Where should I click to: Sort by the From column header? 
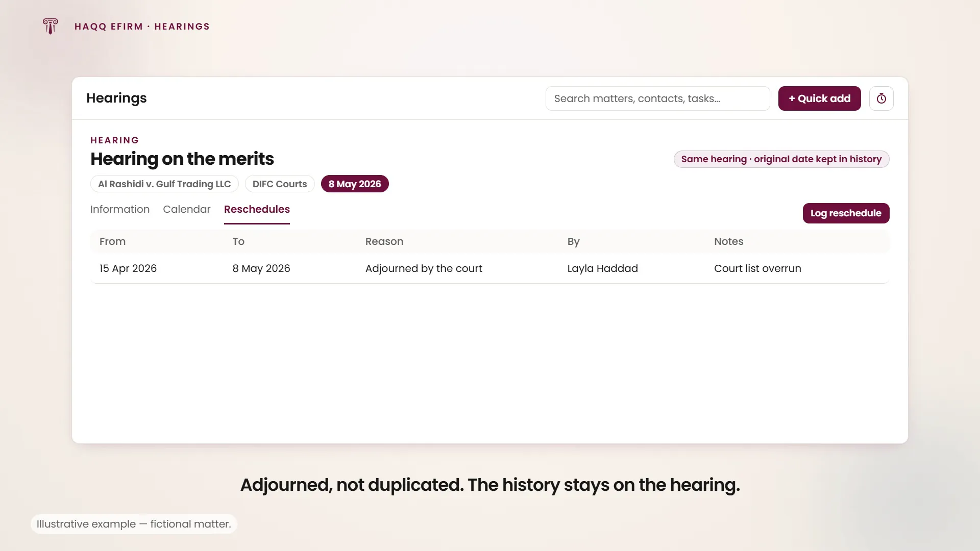[112, 241]
